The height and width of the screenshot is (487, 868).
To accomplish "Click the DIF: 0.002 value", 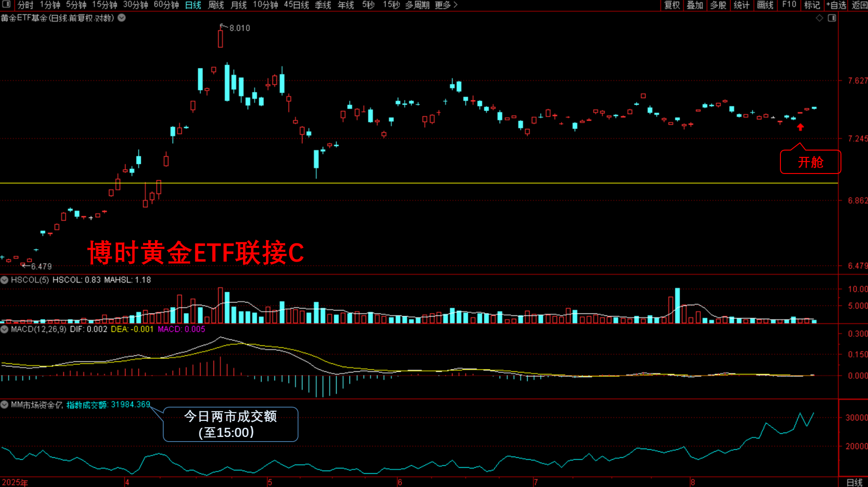I will pos(88,329).
